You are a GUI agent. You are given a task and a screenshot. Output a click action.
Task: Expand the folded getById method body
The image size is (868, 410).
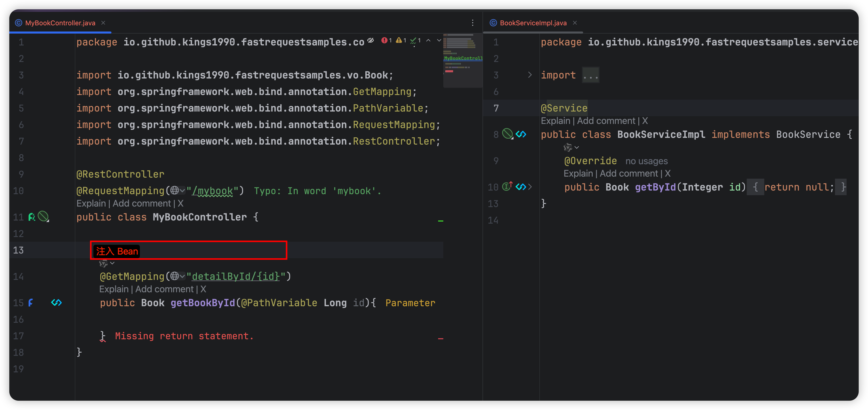pos(530,187)
